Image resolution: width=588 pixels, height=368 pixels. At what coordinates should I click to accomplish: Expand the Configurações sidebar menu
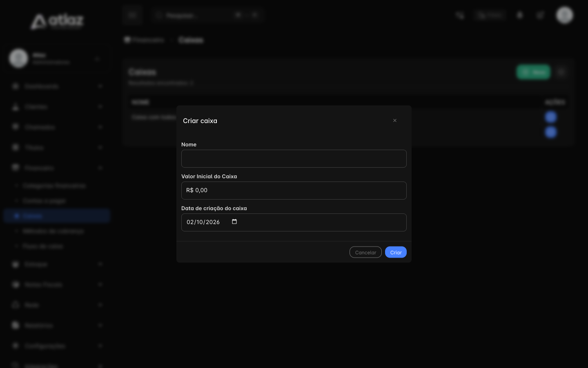pos(57,346)
